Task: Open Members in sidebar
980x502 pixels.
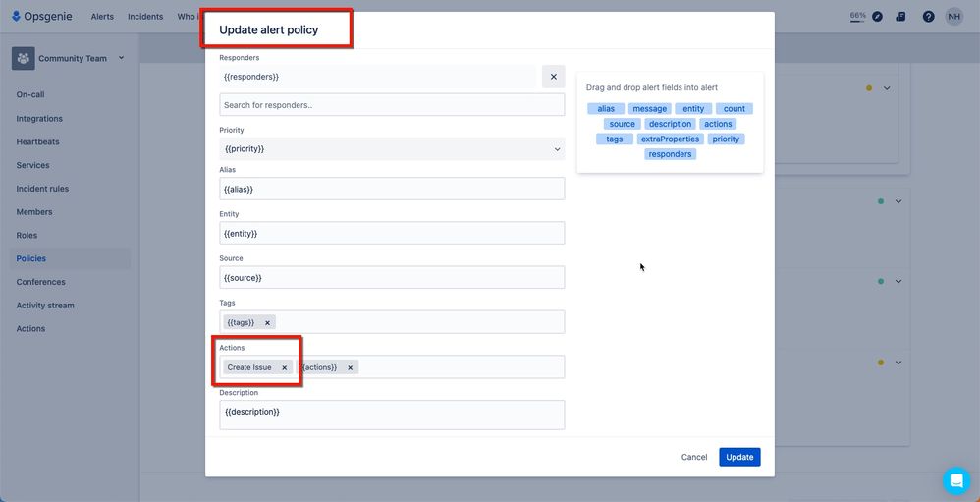Action: [34, 212]
